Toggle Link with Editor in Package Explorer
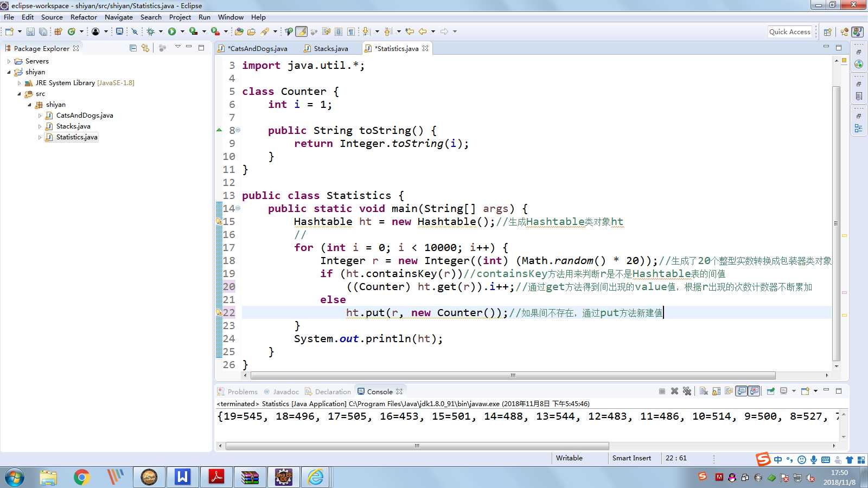Image resolution: width=868 pixels, height=488 pixels. pos(145,48)
